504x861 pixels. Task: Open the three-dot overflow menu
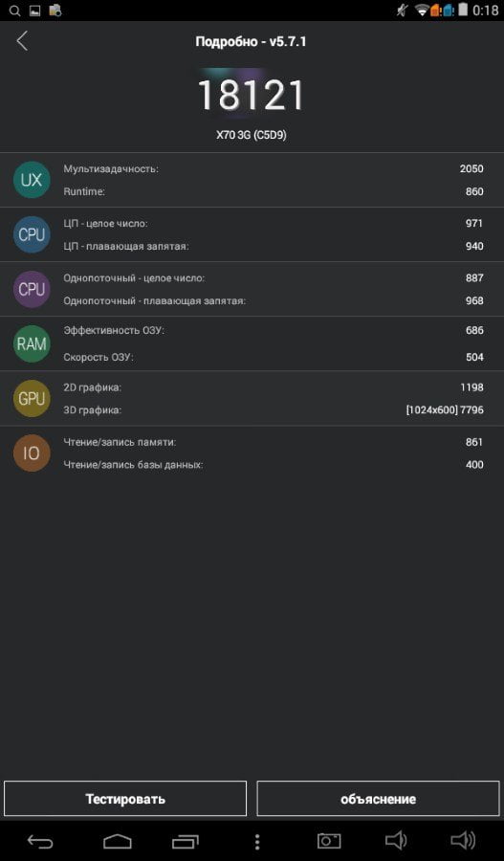[x=257, y=841]
